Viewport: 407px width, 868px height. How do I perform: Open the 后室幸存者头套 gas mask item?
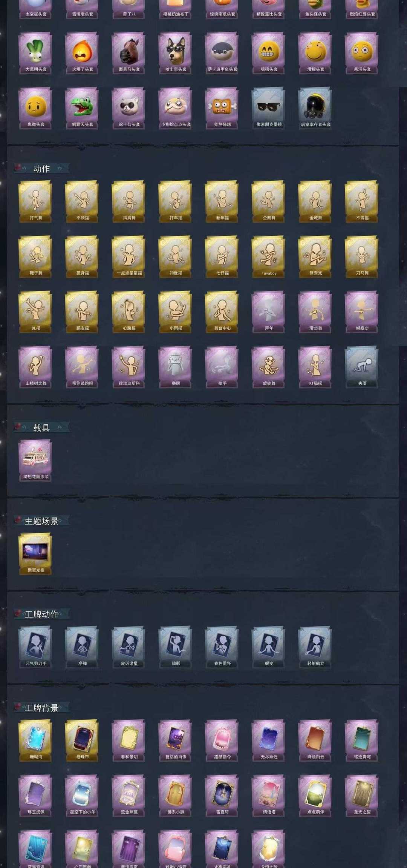tap(316, 108)
